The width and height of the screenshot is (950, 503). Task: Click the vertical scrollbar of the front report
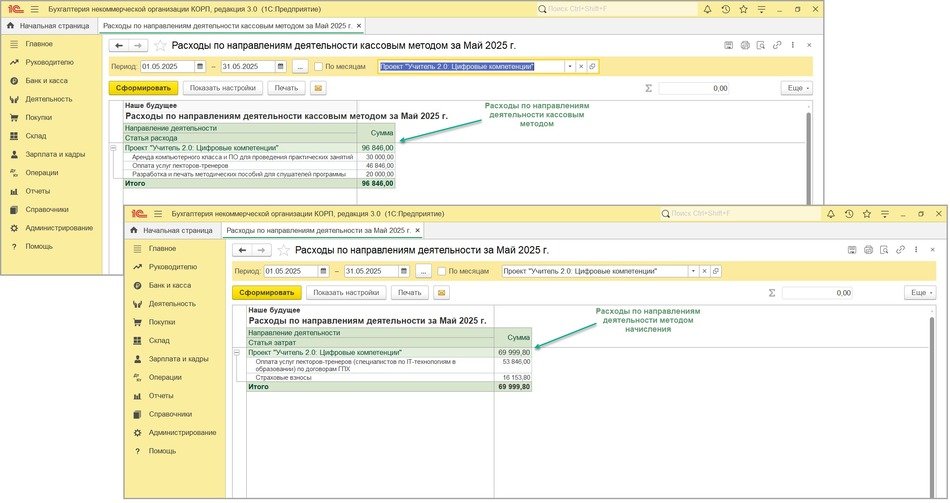click(x=933, y=400)
